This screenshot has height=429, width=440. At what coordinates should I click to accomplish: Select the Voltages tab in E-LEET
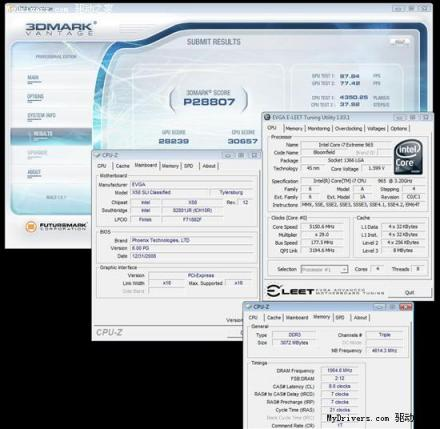click(376, 129)
